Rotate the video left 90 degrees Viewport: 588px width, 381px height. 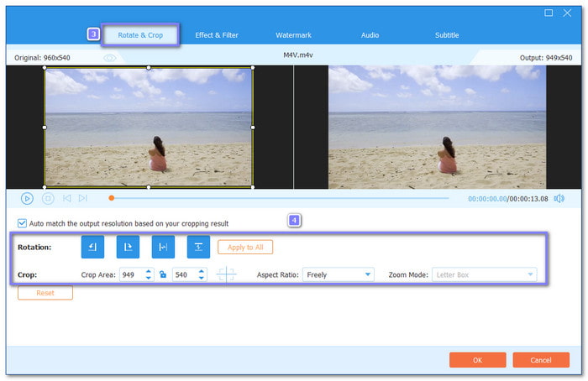click(92, 247)
